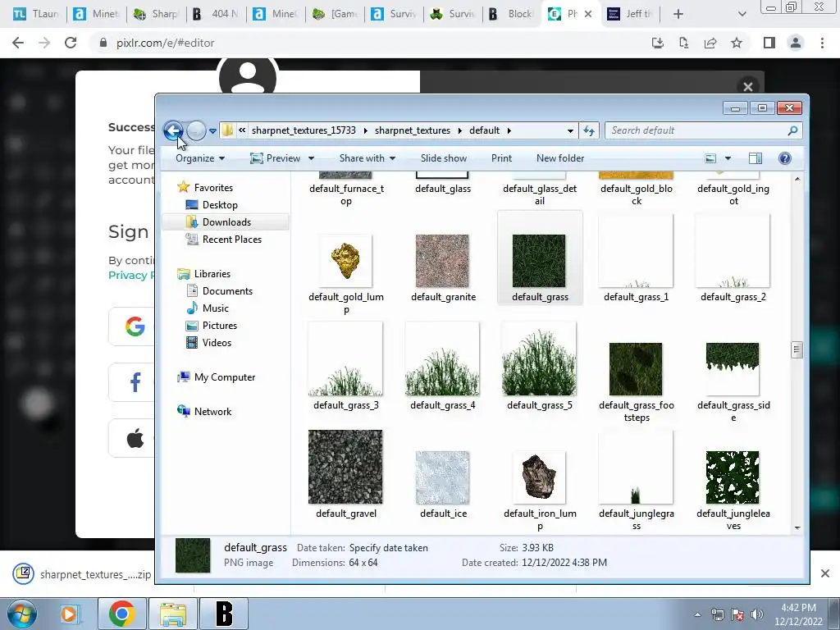Select default_iron_lump thumbnail
Image resolution: width=840 pixels, height=630 pixels.
[539, 477]
